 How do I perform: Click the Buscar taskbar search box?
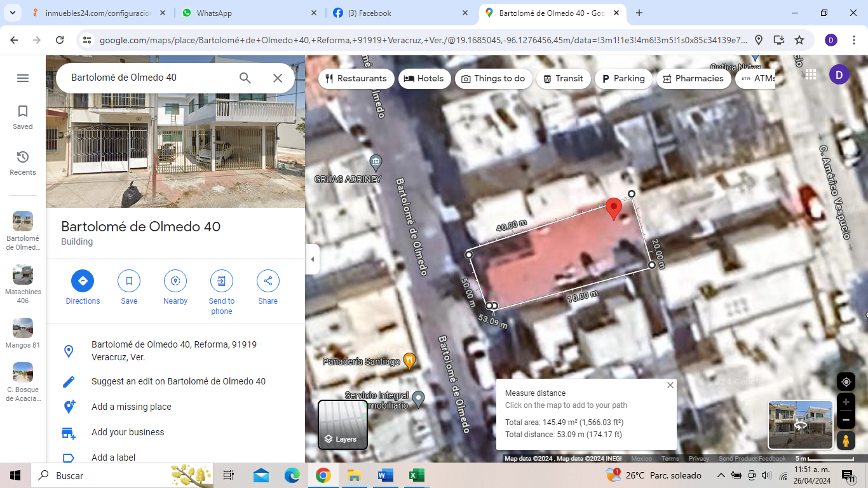click(121, 475)
